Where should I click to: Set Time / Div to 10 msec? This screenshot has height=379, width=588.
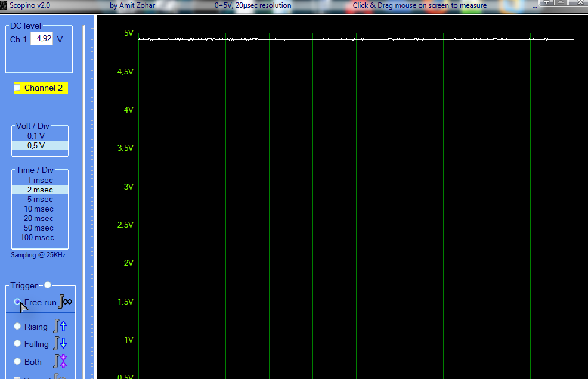pos(39,209)
